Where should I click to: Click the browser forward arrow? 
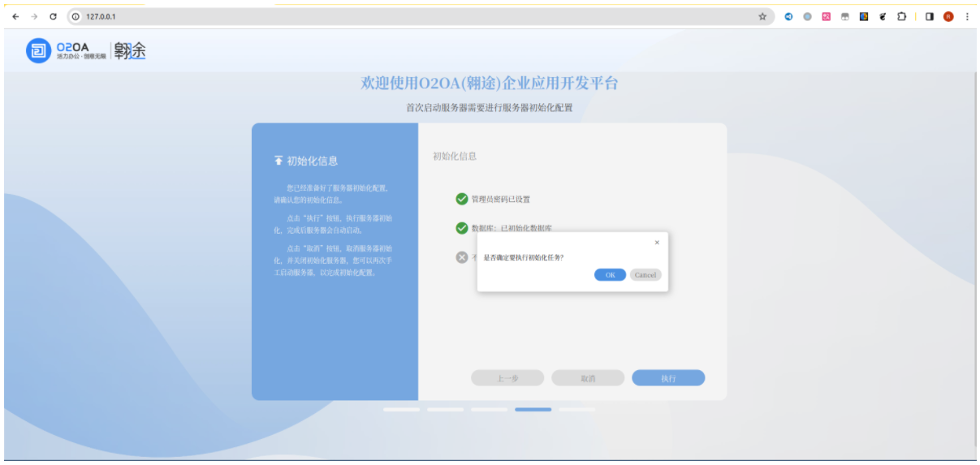click(34, 16)
